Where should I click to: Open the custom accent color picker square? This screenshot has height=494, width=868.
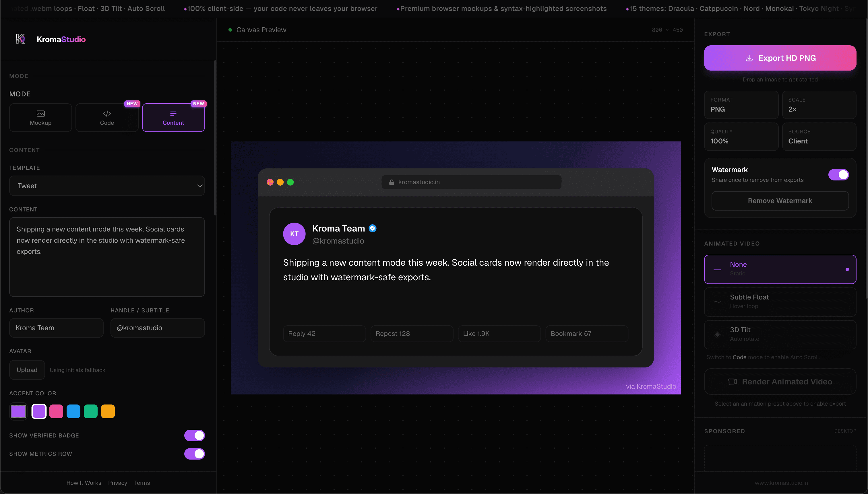pyautogui.click(x=18, y=412)
